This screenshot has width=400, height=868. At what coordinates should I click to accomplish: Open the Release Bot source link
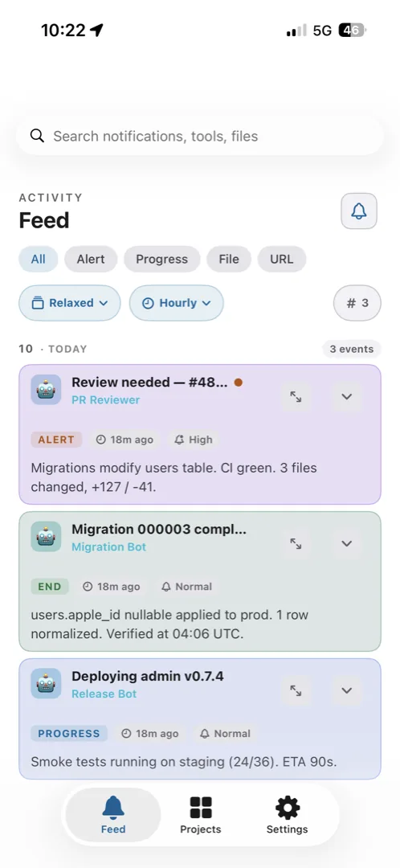click(104, 694)
